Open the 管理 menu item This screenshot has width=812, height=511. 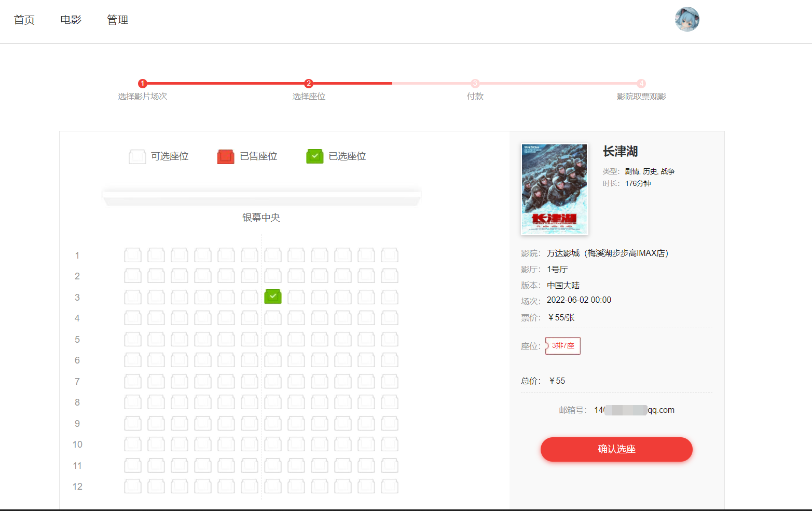pos(117,19)
